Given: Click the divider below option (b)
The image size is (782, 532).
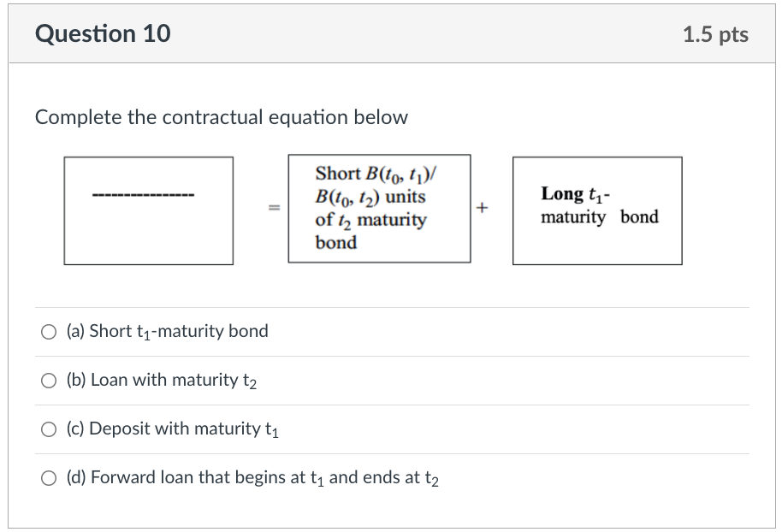Looking at the screenshot, I should click(x=391, y=405).
